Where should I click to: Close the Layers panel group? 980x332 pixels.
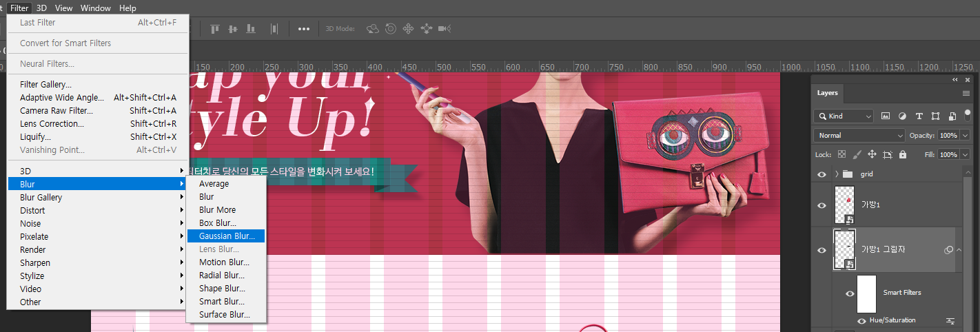[x=967, y=80]
